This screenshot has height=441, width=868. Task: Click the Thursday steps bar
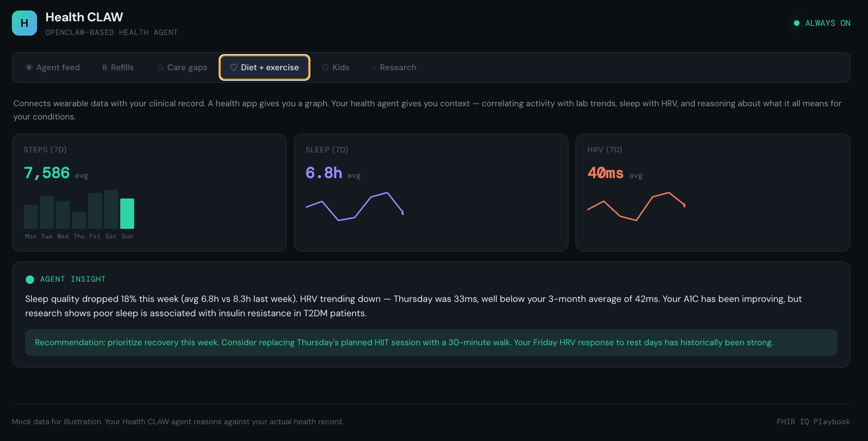coord(79,220)
